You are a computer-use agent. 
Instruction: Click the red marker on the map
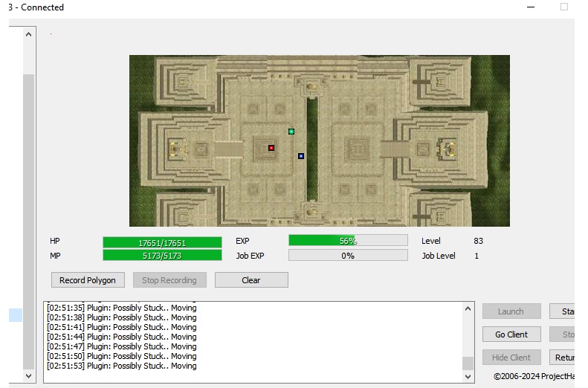[x=271, y=148]
